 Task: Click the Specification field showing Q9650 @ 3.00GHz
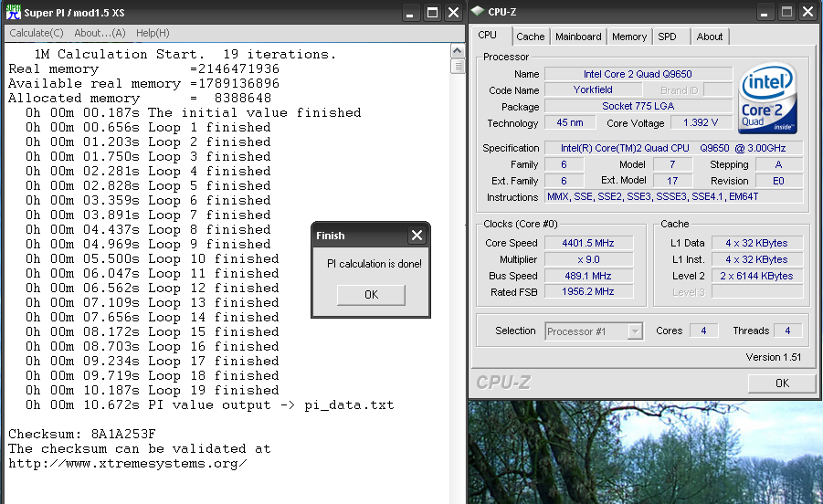(x=673, y=148)
